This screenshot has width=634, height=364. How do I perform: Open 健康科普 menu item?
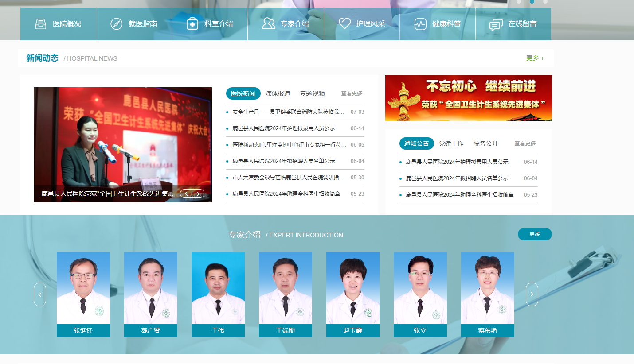point(438,24)
